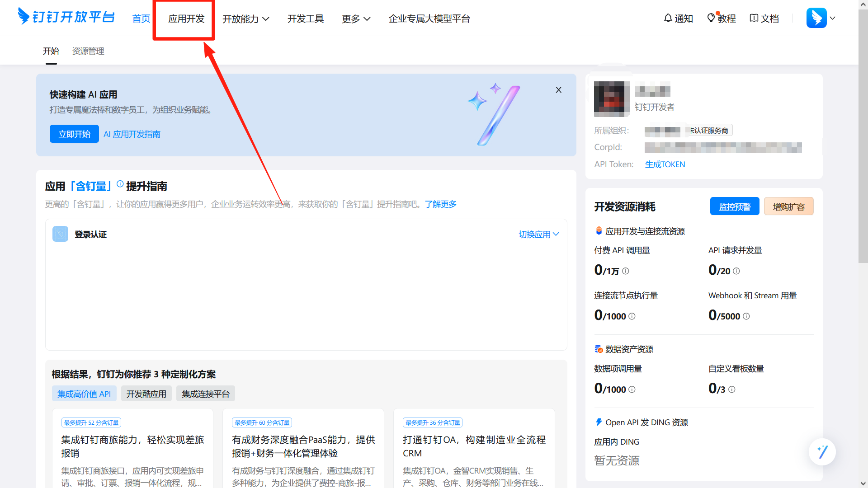Click the info icon beside 含钉量

120,184
